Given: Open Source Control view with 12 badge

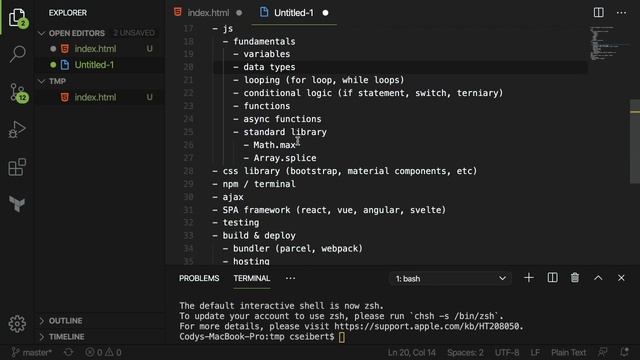Looking at the screenshot, I should 18,93.
